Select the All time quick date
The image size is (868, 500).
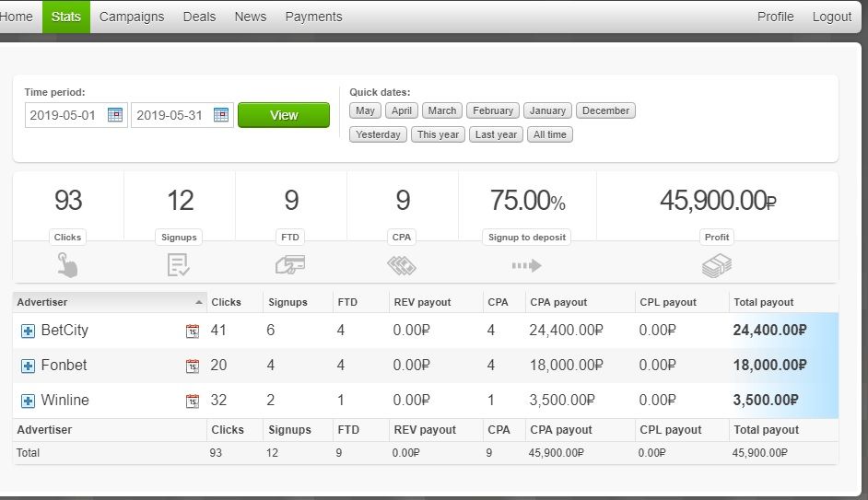pos(550,134)
